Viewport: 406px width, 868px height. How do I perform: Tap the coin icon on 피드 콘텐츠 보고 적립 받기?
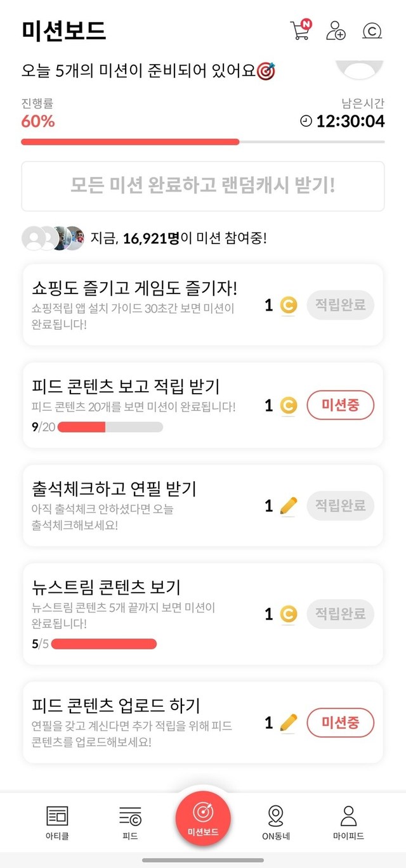288,405
